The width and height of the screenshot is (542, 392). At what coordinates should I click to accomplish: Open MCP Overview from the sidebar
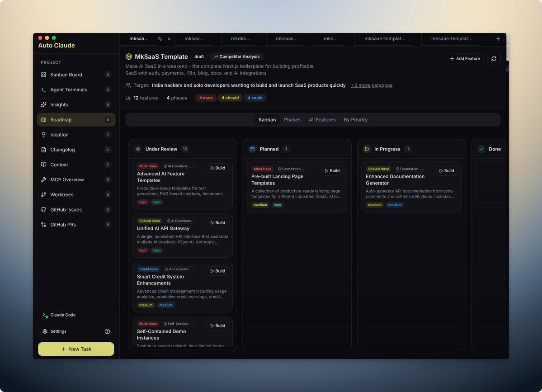coord(75,180)
